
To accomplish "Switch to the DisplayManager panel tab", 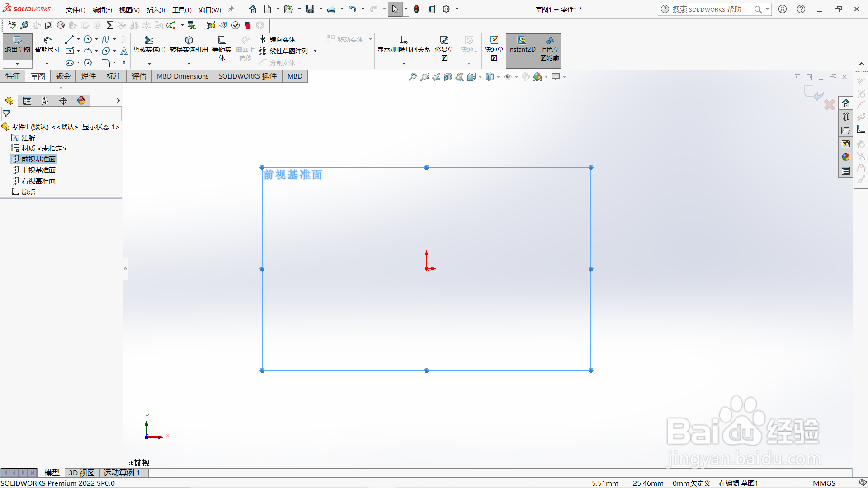I will (x=81, y=100).
